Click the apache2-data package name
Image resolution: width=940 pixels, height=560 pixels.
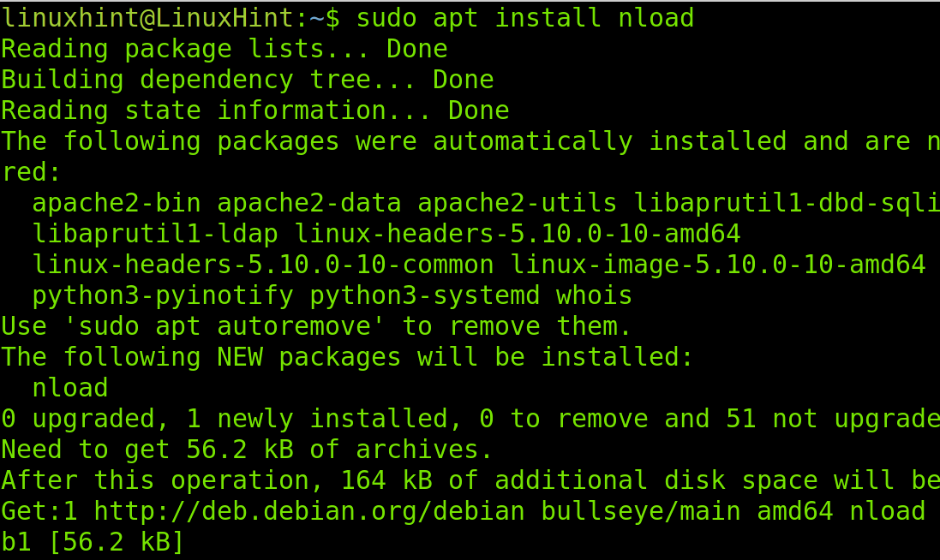pyautogui.click(x=309, y=204)
